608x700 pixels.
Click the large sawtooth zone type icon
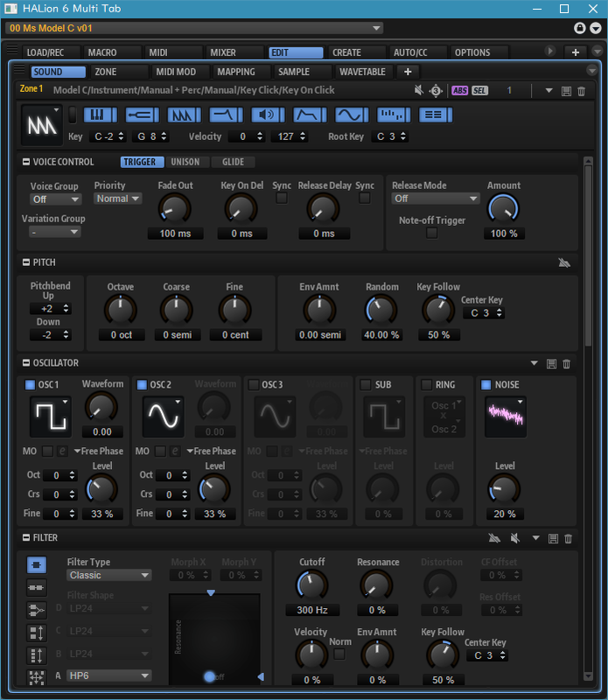pyautogui.click(x=42, y=125)
